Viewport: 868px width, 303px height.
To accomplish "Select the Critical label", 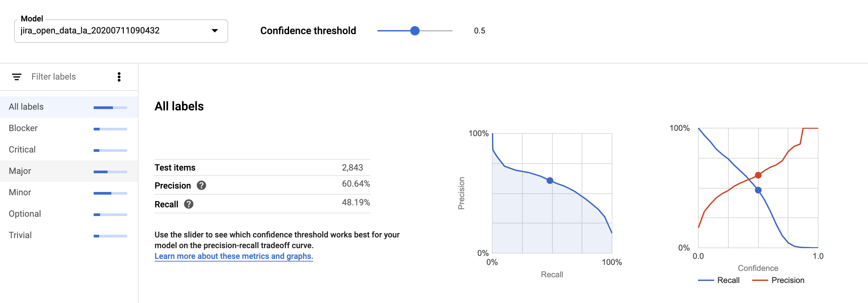I will click(21, 149).
